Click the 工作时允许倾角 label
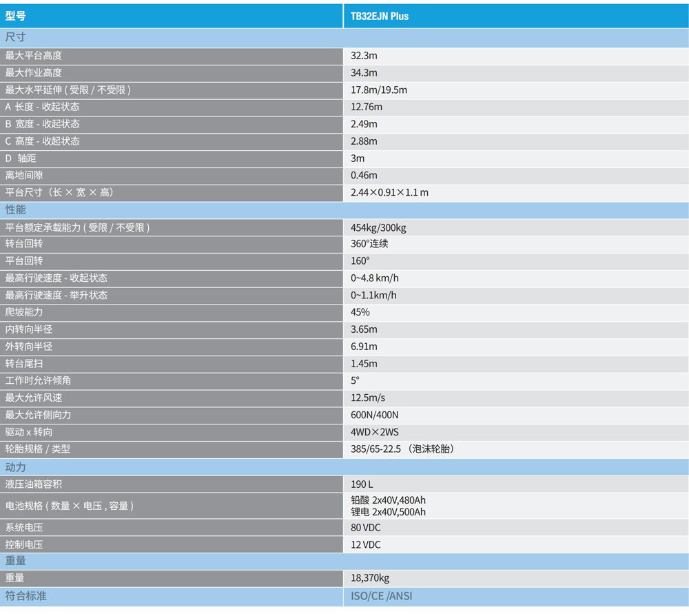This screenshot has height=616, width=689. click(38, 380)
